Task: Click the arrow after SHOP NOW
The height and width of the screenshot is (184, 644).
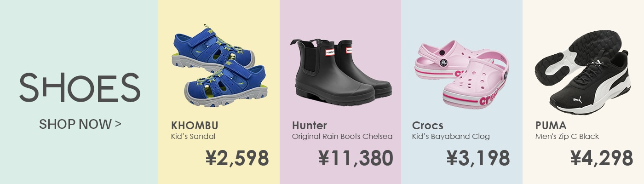Action: [x=119, y=124]
